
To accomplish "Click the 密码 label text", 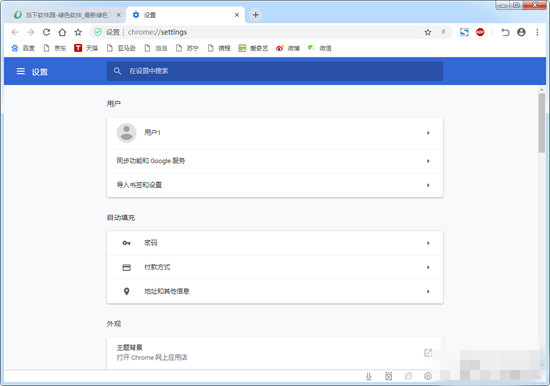I will (151, 243).
